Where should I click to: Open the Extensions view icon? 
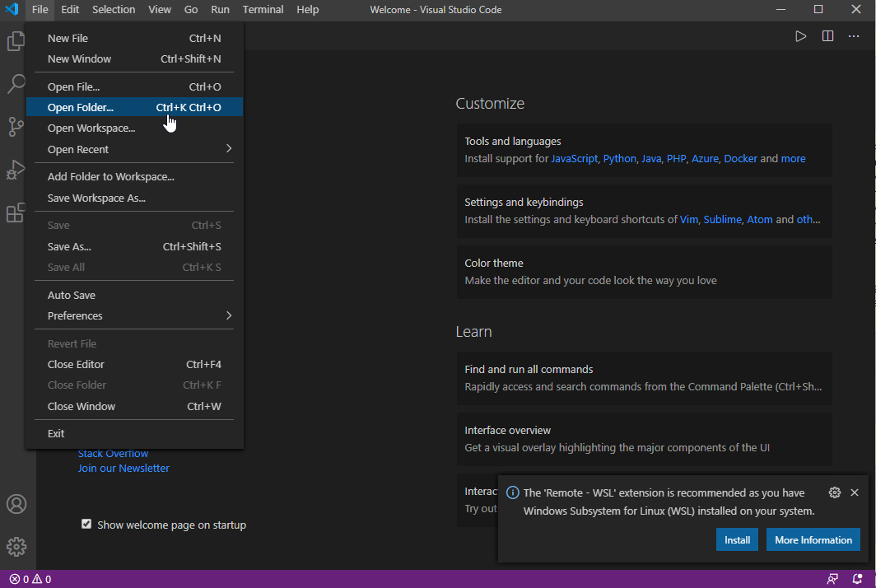[x=16, y=213]
